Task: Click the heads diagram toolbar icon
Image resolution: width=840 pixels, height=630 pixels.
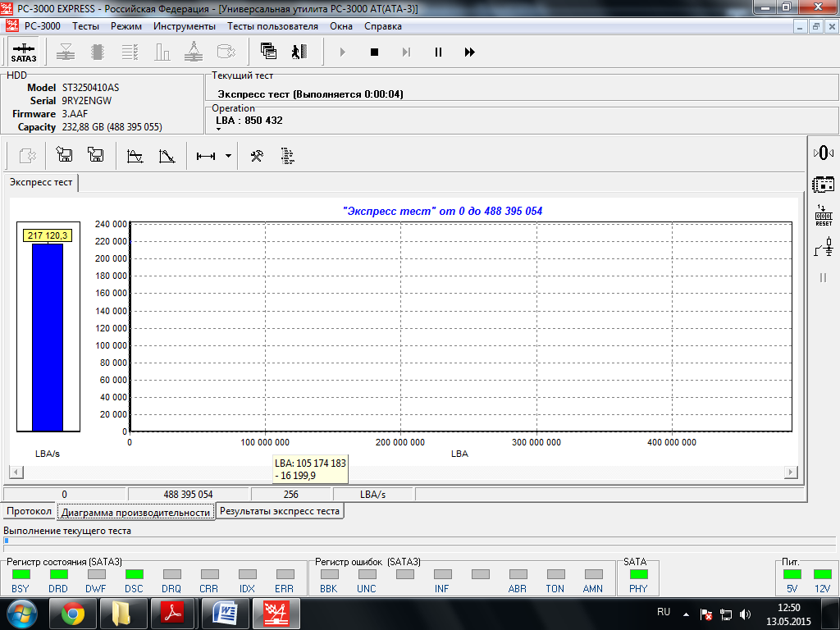Action: coord(194,52)
